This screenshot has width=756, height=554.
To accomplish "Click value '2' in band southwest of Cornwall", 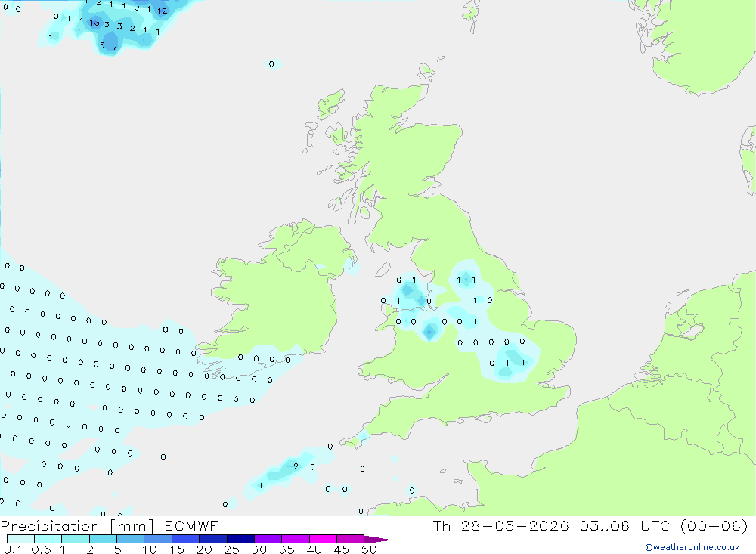I will (296, 466).
